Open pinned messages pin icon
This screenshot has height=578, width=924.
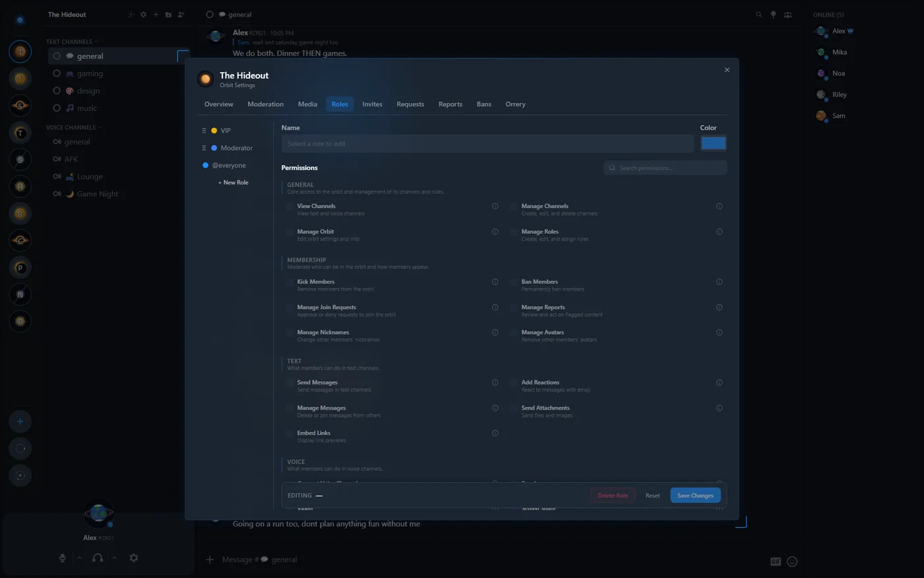click(x=774, y=15)
